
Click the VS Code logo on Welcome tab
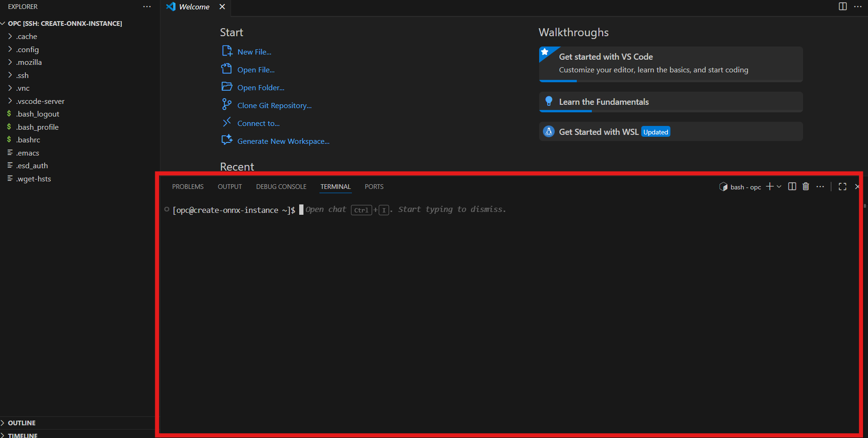click(x=171, y=7)
